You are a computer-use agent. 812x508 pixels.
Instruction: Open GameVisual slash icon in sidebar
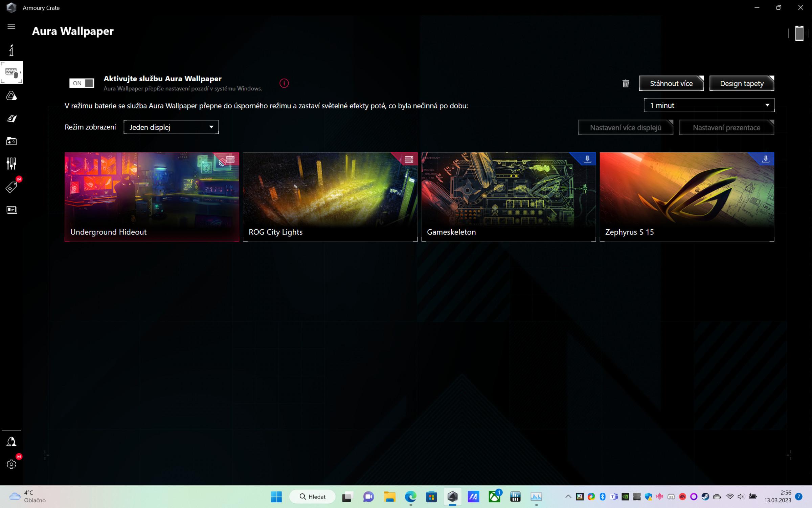(11, 119)
